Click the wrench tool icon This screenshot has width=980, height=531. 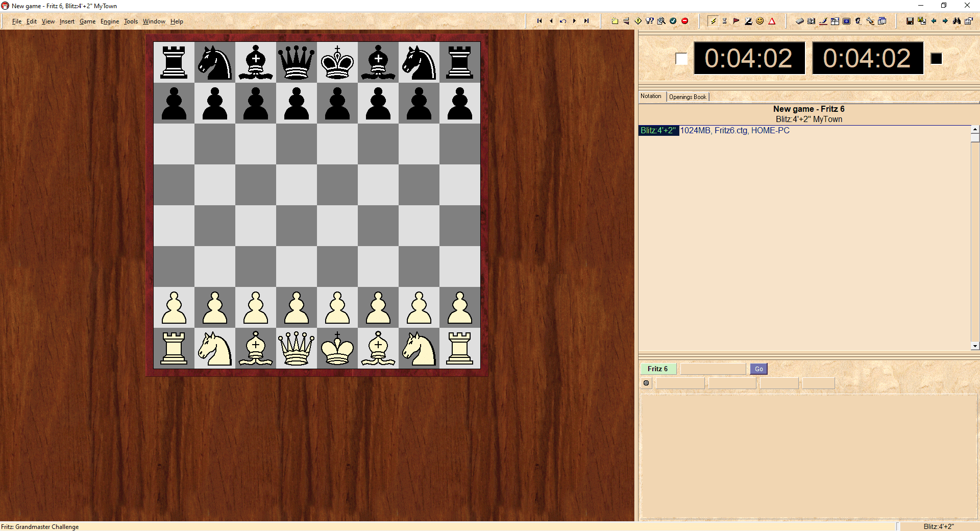[870, 21]
